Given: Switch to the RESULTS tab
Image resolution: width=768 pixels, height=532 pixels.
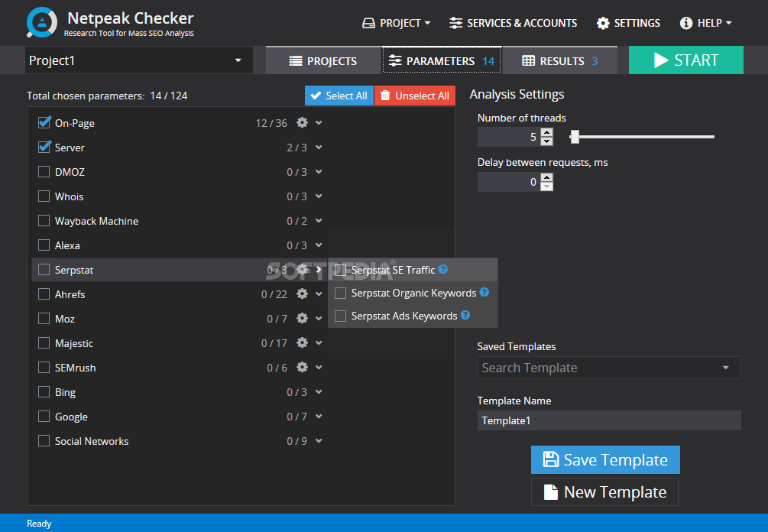Looking at the screenshot, I should [x=560, y=60].
